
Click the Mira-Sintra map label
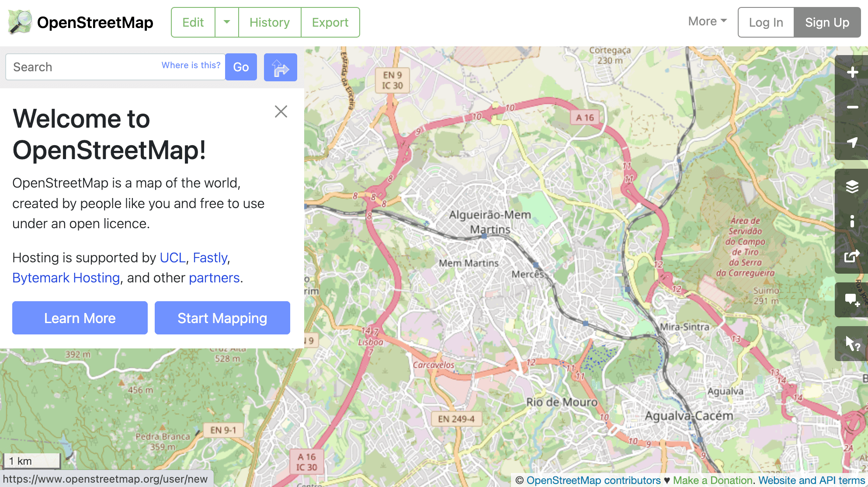[x=684, y=327]
